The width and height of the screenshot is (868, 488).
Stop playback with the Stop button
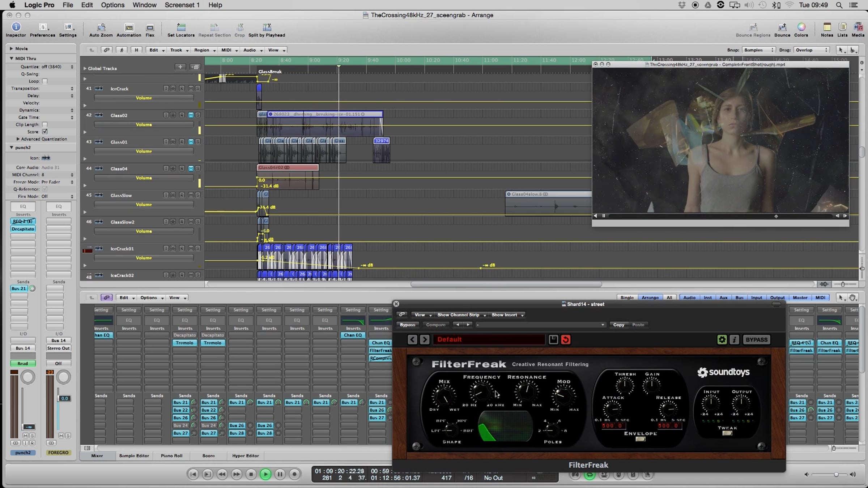pos(251,474)
